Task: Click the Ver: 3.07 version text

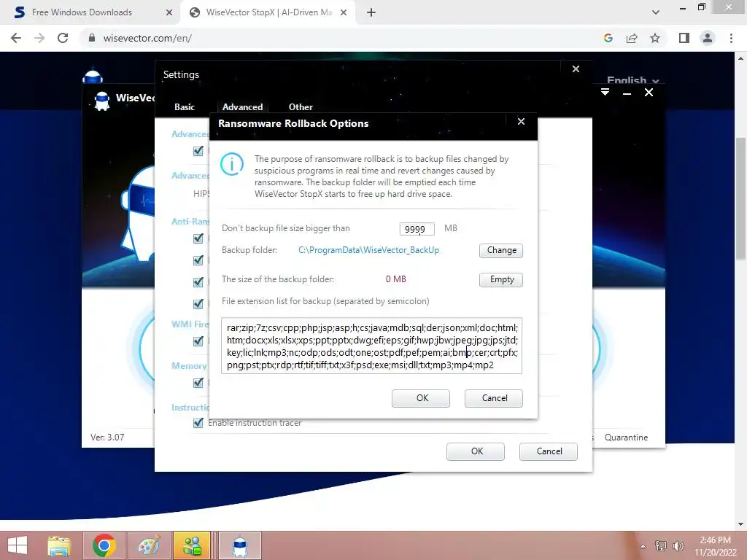Action: (x=107, y=437)
